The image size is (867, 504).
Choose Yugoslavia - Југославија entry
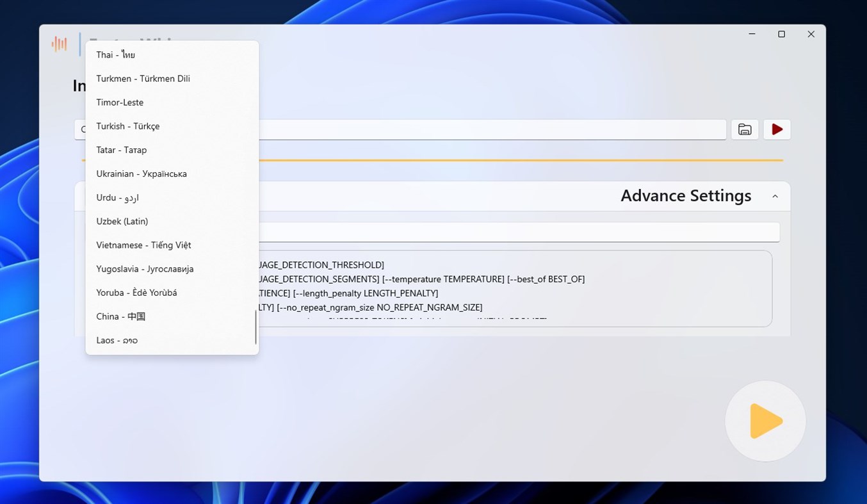click(172, 268)
